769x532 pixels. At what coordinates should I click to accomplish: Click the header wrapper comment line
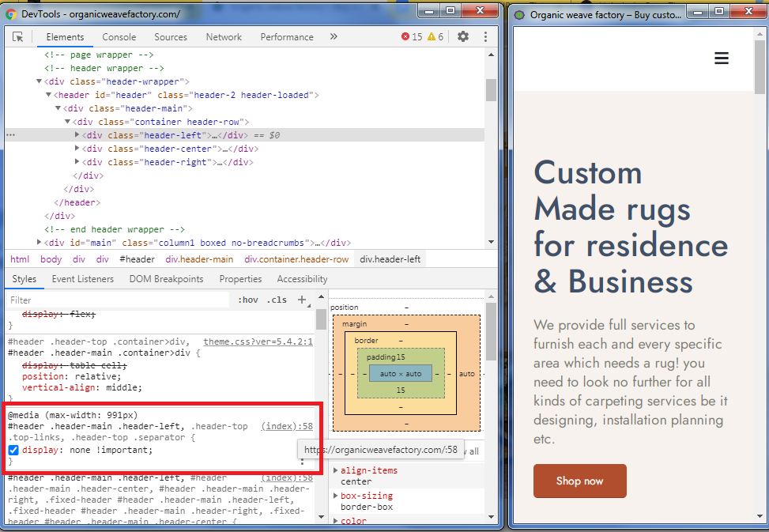[104, 68]
